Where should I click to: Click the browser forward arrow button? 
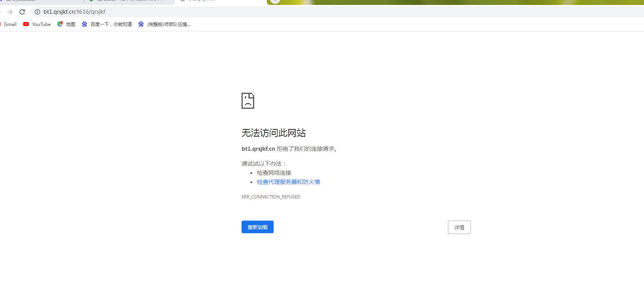[x=10, y=12]
